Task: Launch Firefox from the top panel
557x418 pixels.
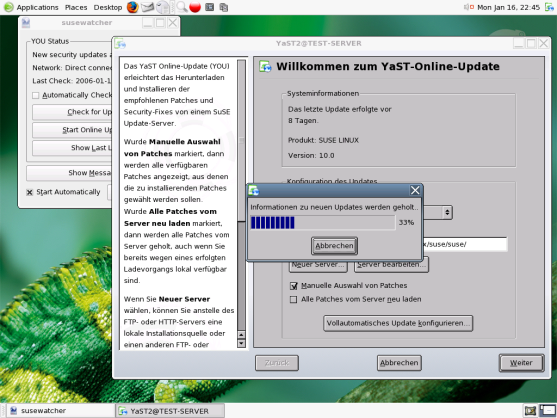Action: (x=133, y=7)
